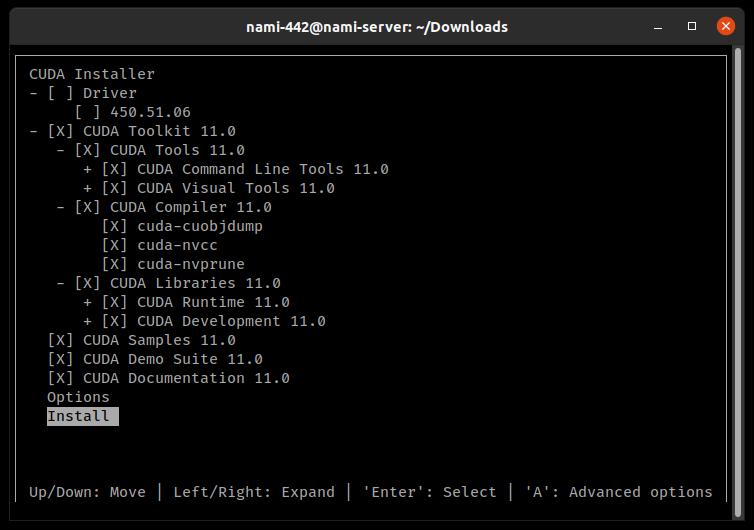Maximize the terminal window
Image resolution: width=754 pixels, height=530 pixels.
point(692,26)
